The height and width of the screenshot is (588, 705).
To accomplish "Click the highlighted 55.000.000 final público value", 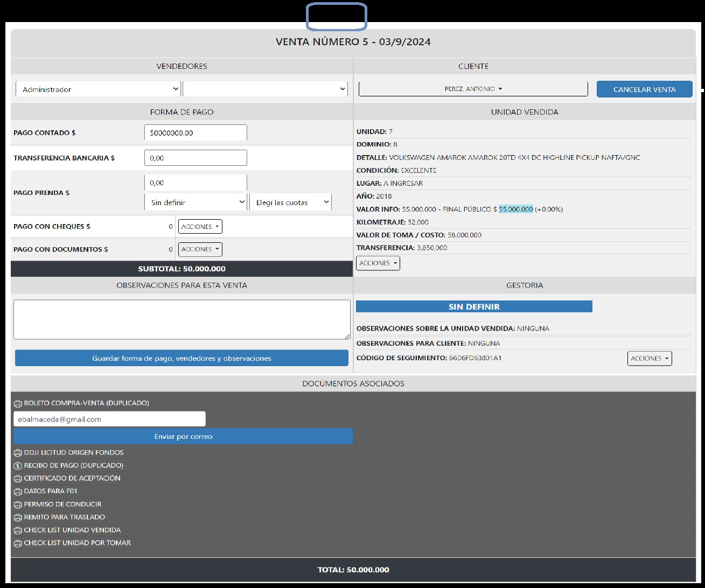I will [516, 209].
